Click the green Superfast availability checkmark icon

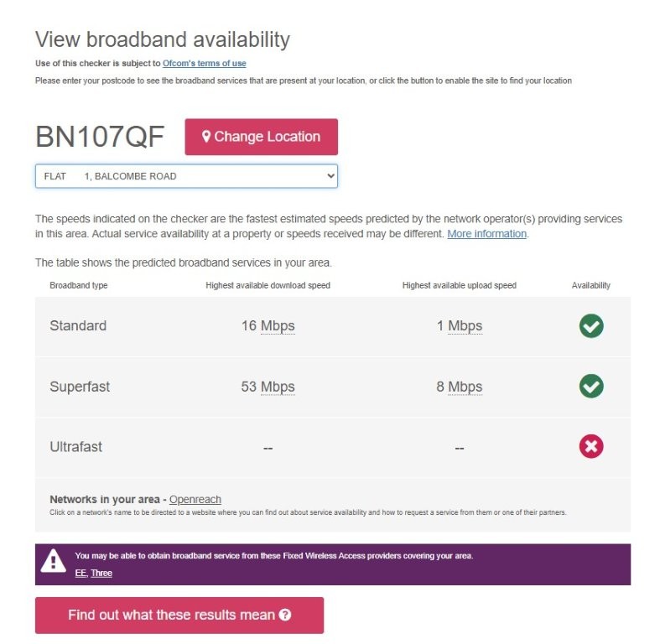(x=590, y=387)
